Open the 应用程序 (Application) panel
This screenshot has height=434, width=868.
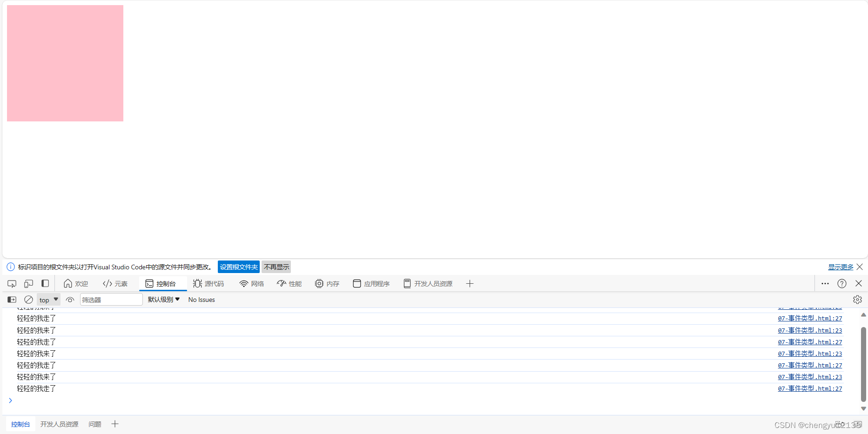[371, 283]
